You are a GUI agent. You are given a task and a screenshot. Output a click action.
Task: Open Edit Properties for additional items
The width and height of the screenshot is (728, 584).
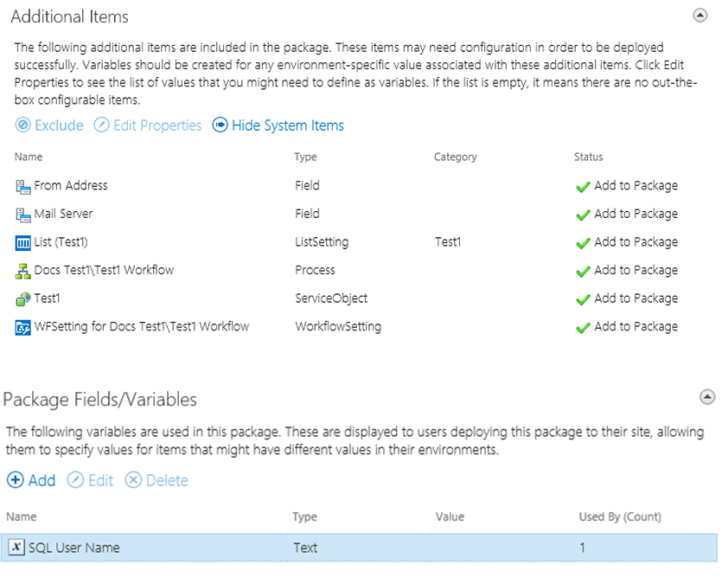tap(148, 125)
